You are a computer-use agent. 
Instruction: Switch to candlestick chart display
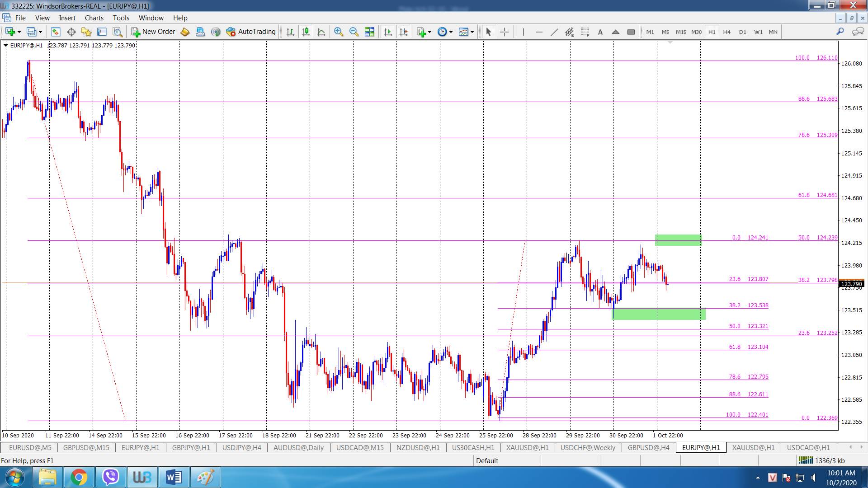click(306, 32)
